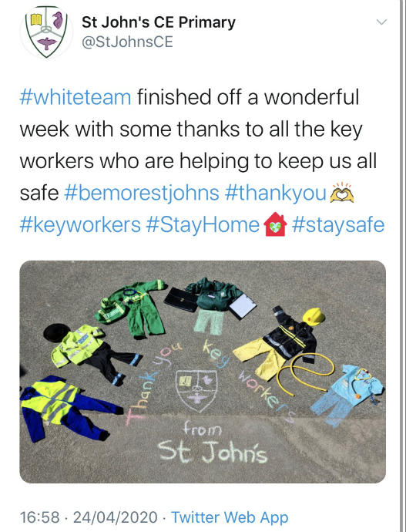
Task: Click the yellow firefighter helmet in photo
Action: coord(313,317)
